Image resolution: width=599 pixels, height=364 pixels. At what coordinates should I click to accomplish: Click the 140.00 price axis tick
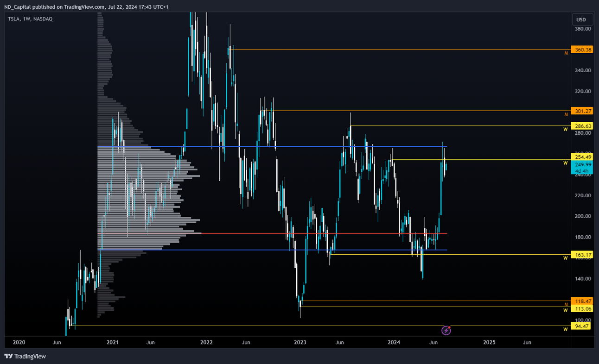point(583,279)
